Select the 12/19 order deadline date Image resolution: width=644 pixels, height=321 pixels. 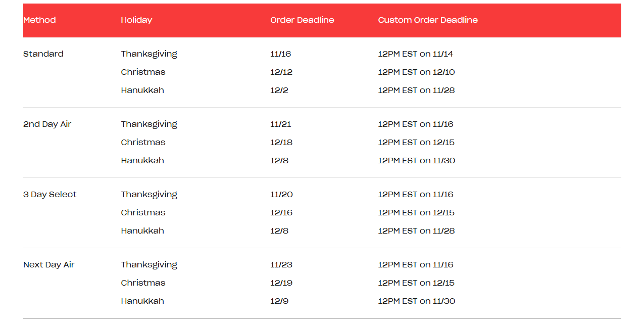(x=281, y=283)
